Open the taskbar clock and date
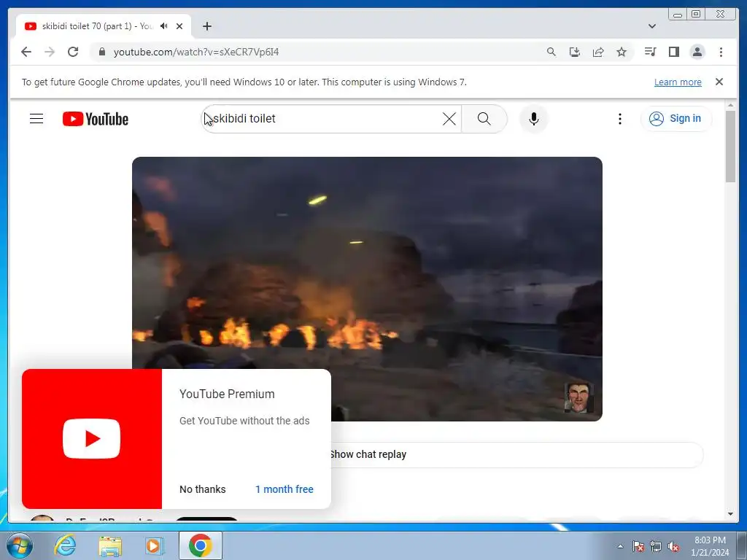The height and width of the screenshot is (560, 747). point(710,546)
